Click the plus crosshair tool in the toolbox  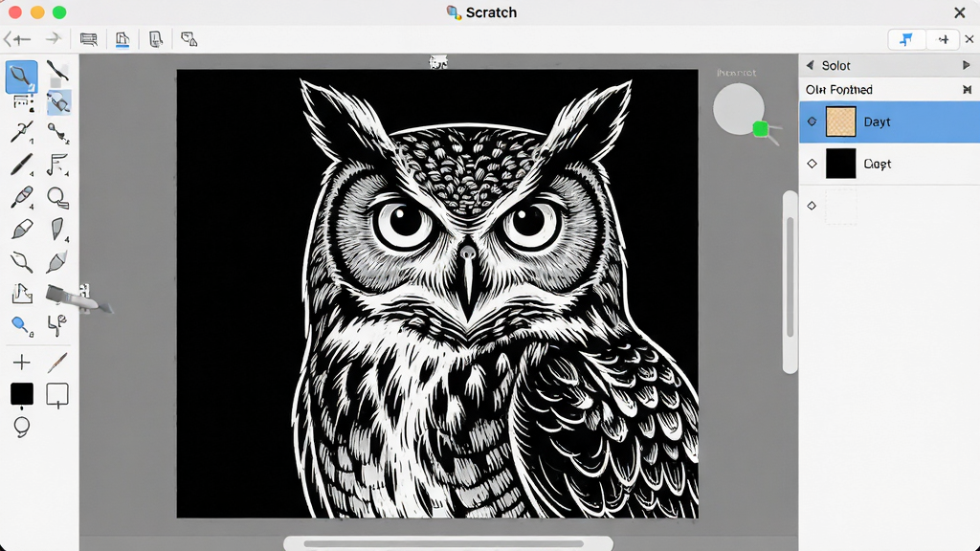(21, 363)
